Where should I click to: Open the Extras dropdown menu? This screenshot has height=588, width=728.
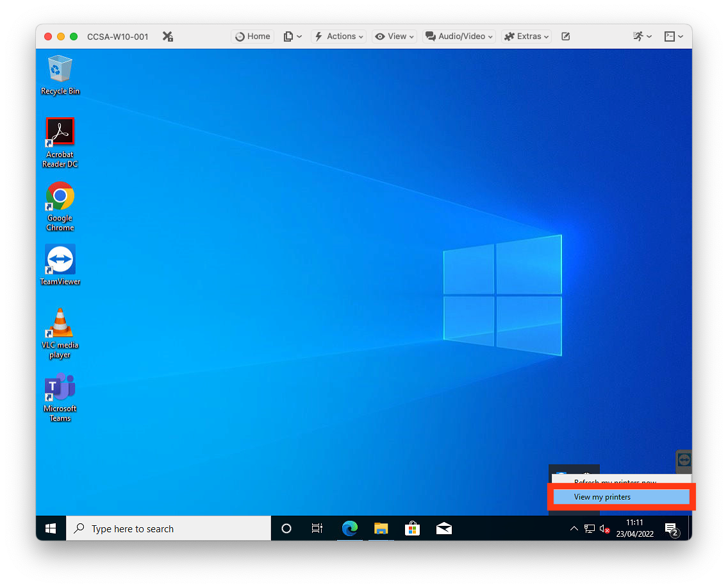527,37
